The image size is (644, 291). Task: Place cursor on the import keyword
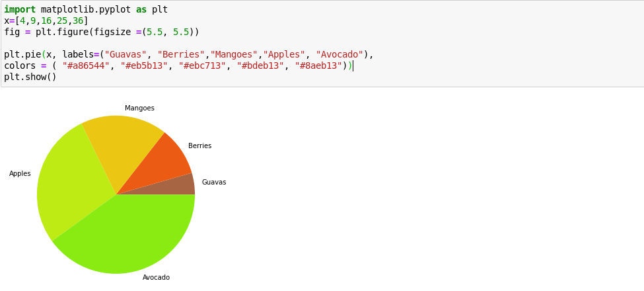[20, 10]
